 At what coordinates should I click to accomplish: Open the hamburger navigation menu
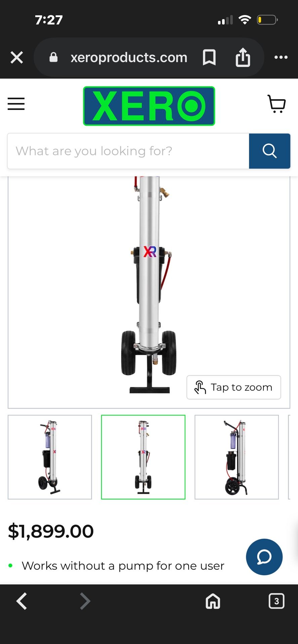pos(16,104)
